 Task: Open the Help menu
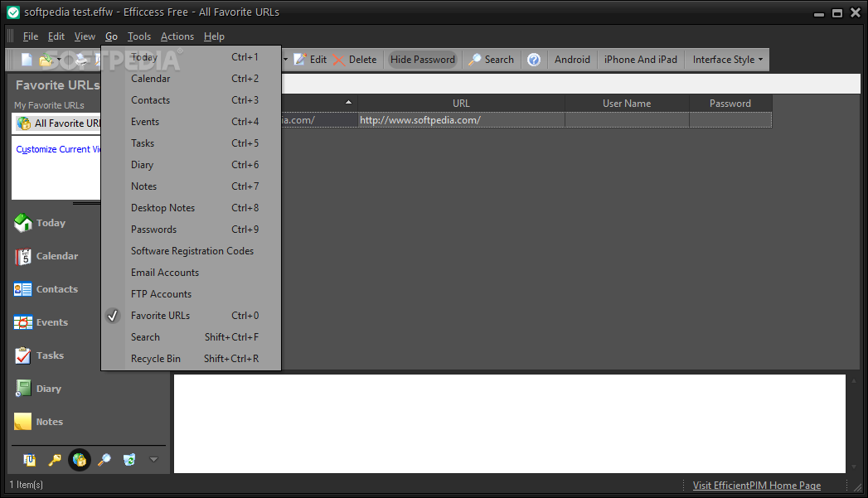(214, 36)
